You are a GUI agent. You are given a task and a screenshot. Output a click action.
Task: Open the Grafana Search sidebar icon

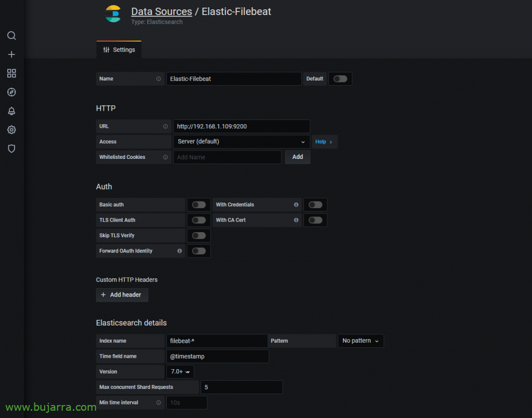pyautogui.click(x=11, y=35)
